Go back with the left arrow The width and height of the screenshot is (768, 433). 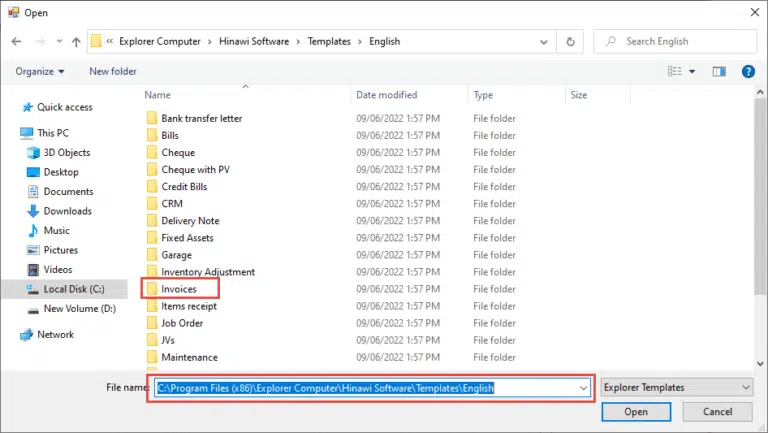pos(16,42)
